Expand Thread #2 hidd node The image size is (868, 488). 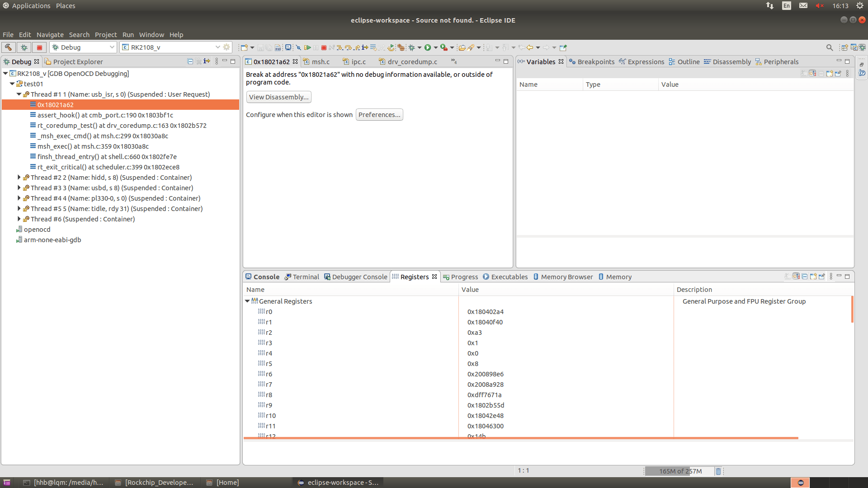coord(19,178)
